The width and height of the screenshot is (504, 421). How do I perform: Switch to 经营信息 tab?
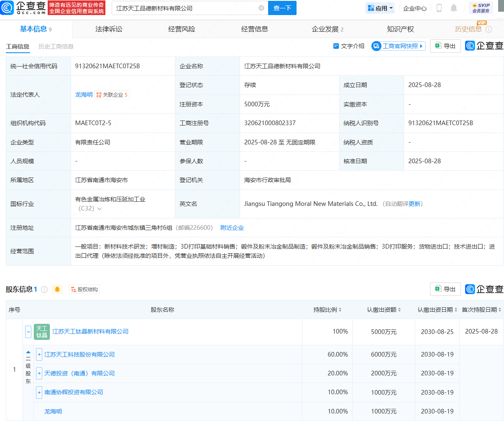click(x=255, y=29)
